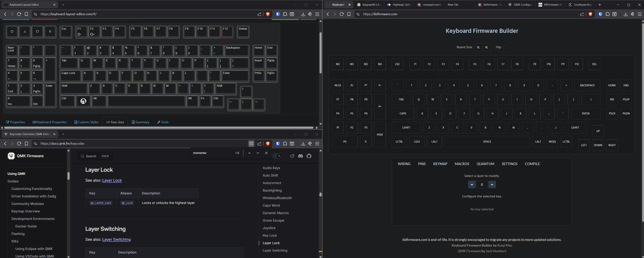Toggle the Flip checkbox
This screenshot has width=644, height=258.
[504, 47]
